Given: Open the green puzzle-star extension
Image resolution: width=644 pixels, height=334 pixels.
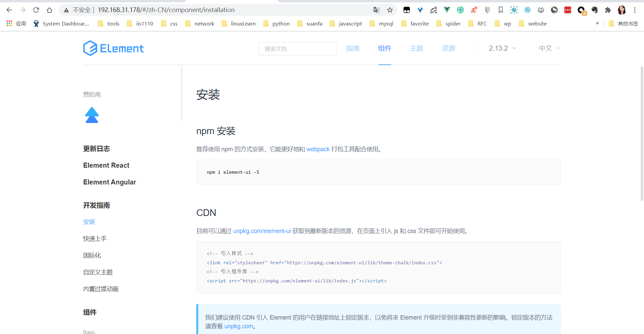Looking at the screenshot, I should pos(460,10).
